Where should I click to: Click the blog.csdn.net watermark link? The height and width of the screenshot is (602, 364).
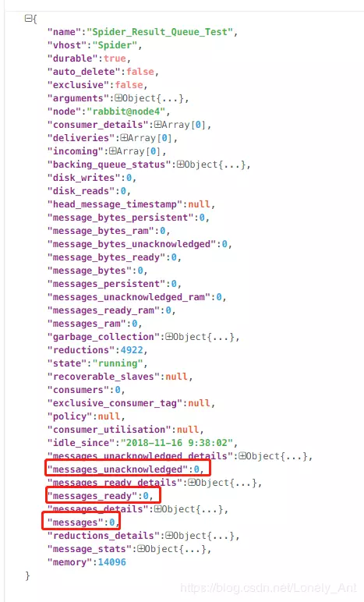coord(268,588)
